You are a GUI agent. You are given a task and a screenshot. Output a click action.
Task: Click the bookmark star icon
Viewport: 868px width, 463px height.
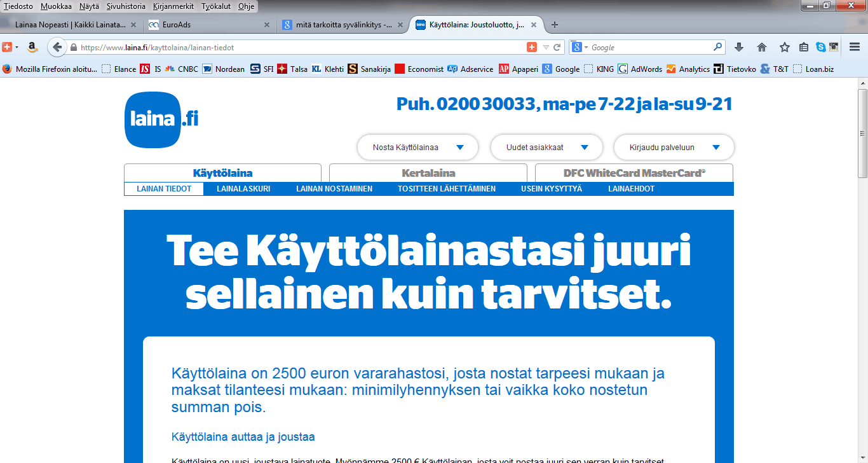click(785, 48)
